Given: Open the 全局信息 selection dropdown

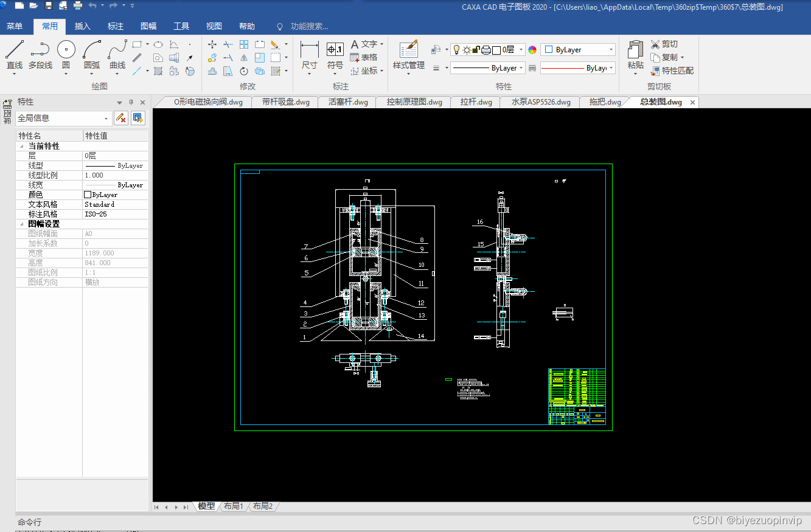Looking at the screenshot, I should 64,118.
